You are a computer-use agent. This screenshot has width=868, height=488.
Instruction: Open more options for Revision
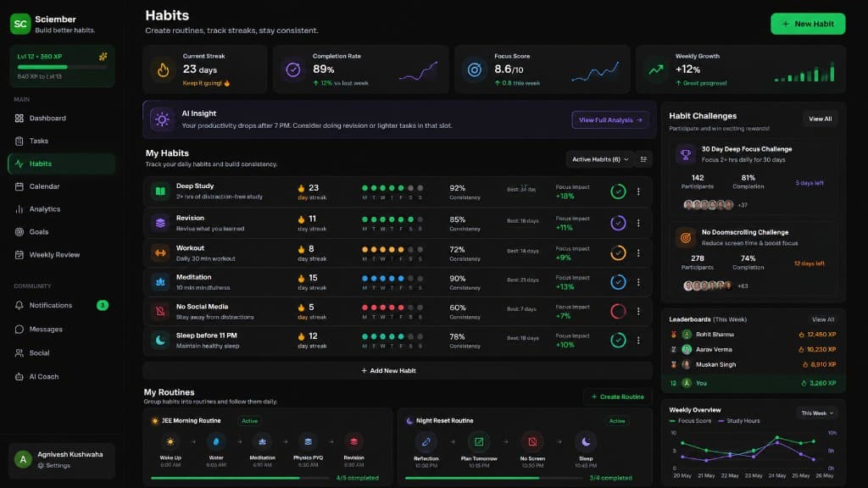tap(638, 223)
